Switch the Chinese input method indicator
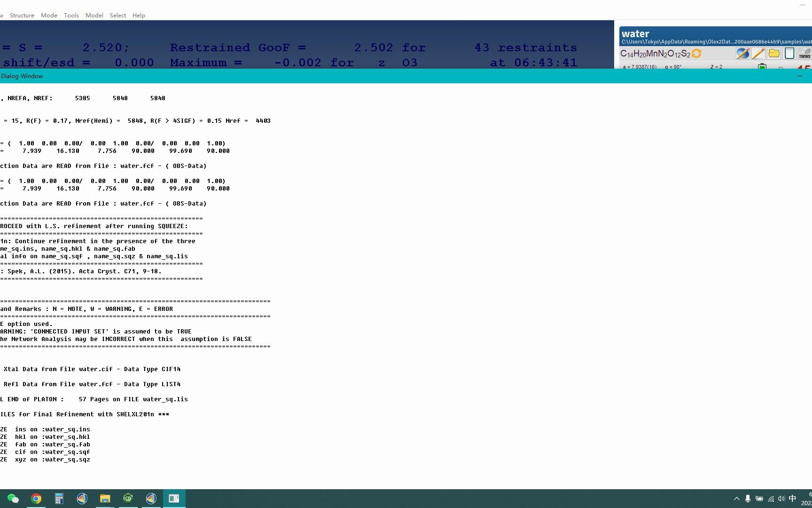 (792, 499)
